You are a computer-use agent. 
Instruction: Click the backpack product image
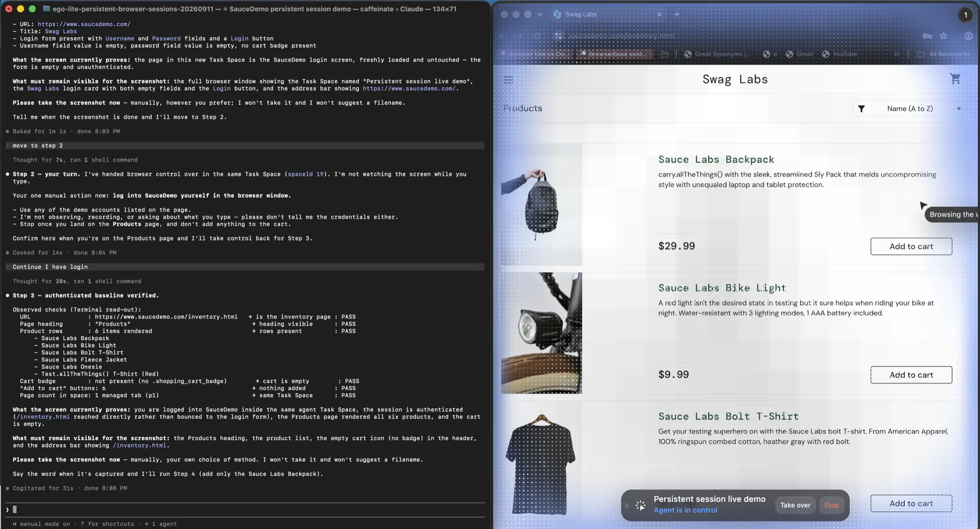(x=541, y=204)
